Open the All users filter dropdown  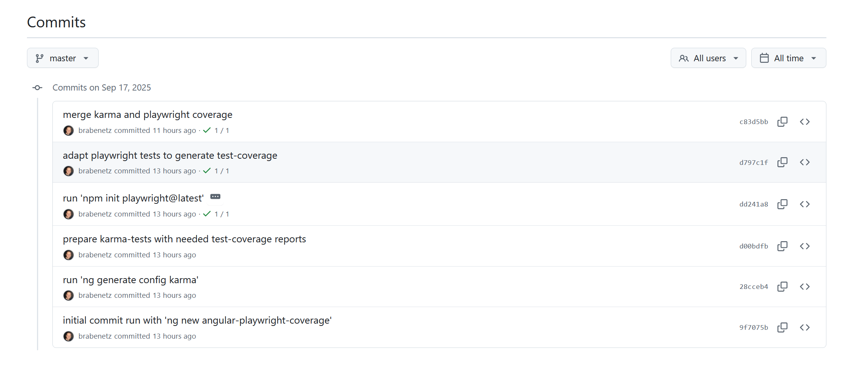(708, 58)
